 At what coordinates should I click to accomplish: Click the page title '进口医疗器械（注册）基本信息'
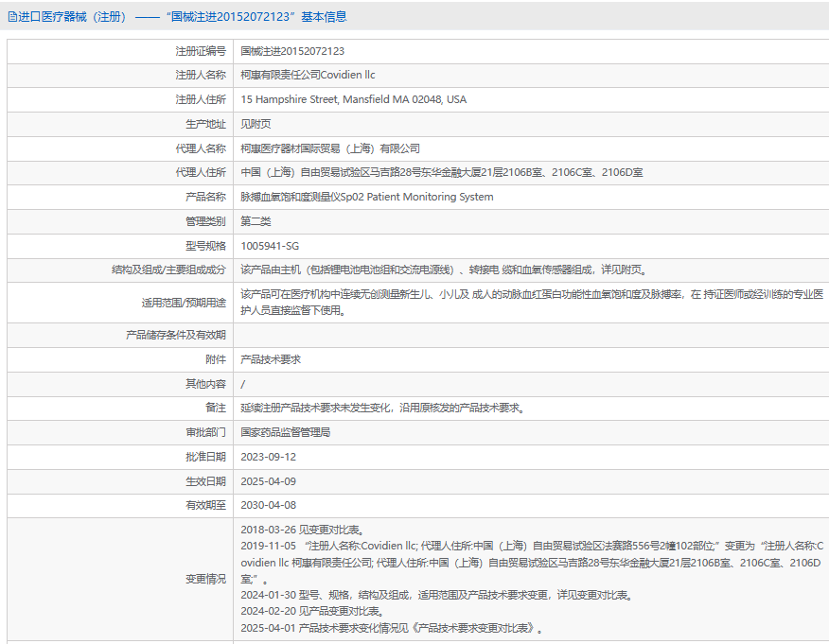[x=183, y=17]
